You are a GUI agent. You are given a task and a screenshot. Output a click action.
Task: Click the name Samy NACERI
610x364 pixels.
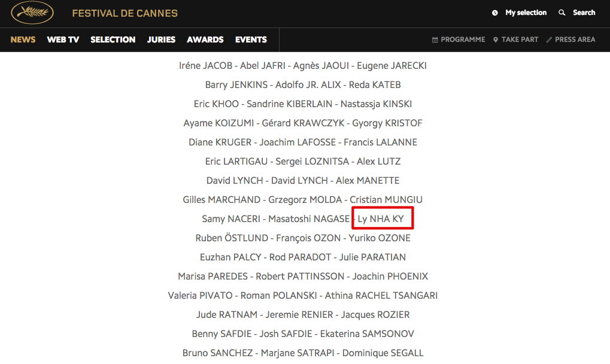click(x=231, y=219)
